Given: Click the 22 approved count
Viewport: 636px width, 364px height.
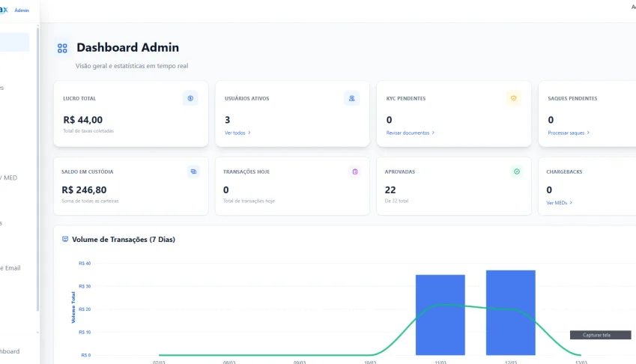Looking at the screenshot, I should click(390, 190).
